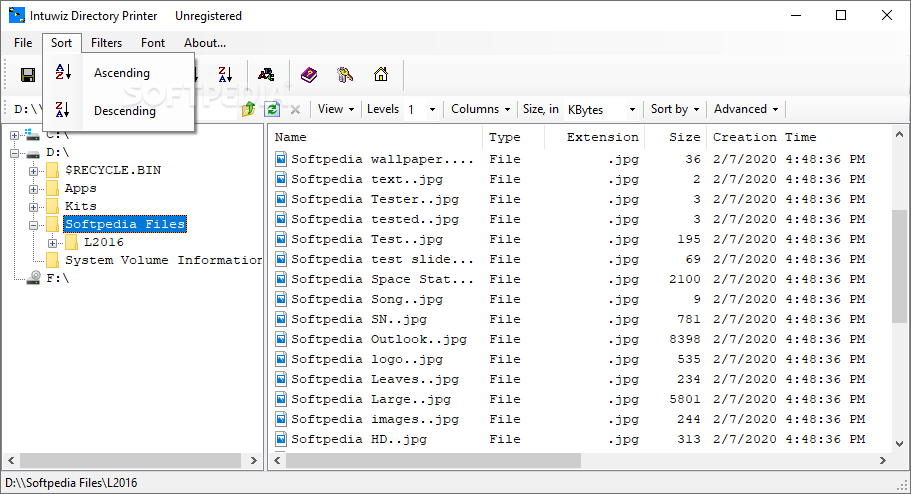The height and width of the screenshot is (494, 911).
Task: Select the Softpedia Leaves..jpg row
Action: 579,379
